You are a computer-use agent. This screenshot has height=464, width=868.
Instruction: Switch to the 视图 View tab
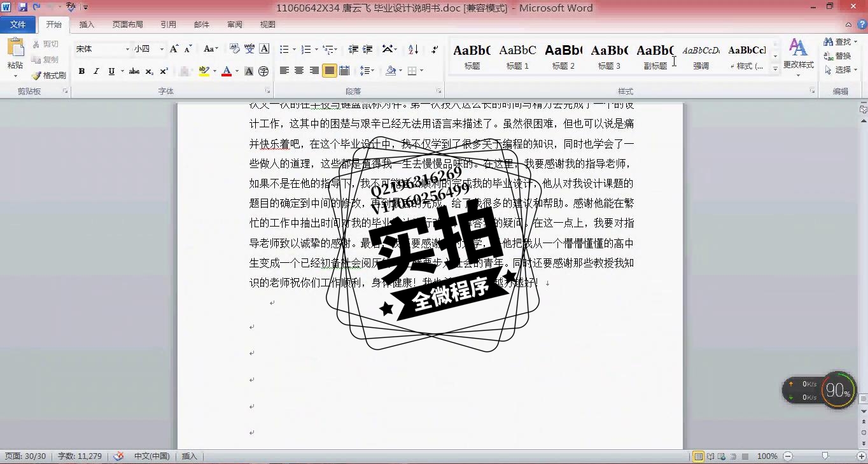point(268,25)
